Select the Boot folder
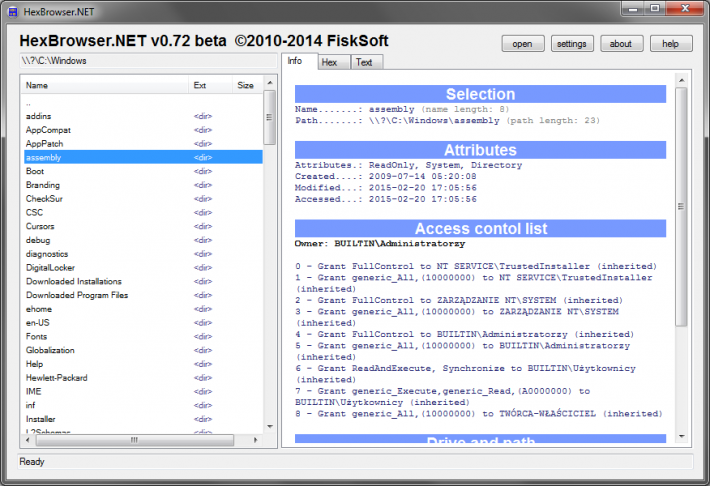The height and width of the screenshot is (486, 710). coord(143,171)
